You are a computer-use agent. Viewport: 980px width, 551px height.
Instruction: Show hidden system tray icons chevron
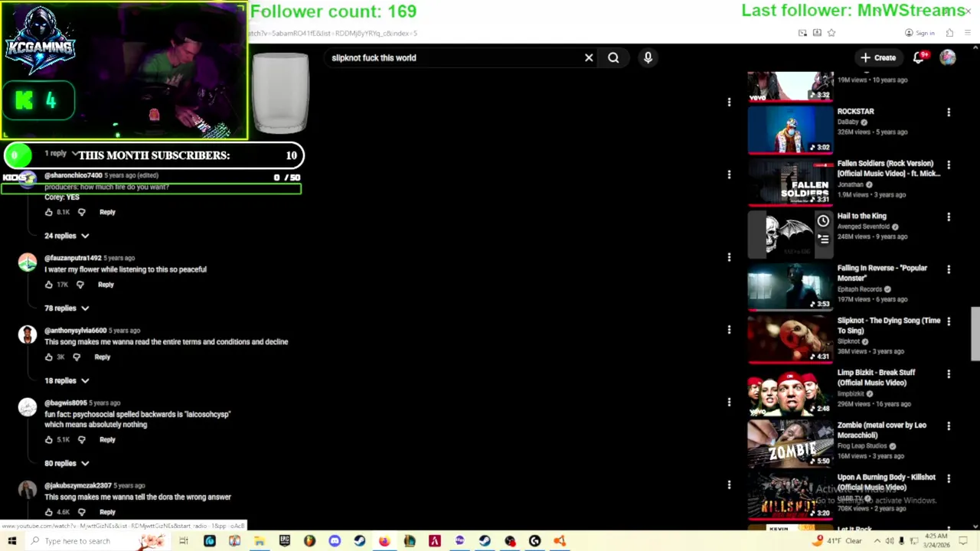tap(877, 541)
